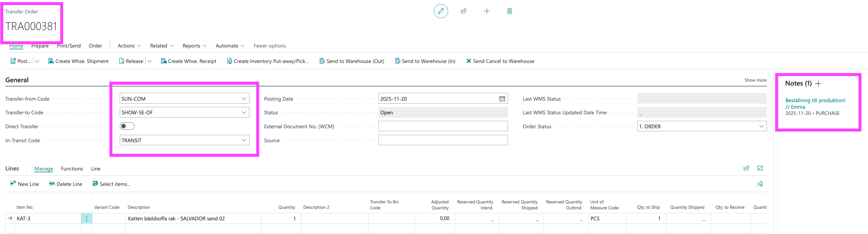Switch to the Prepare tab
868x234 pixels.
(x=40, y=46)
